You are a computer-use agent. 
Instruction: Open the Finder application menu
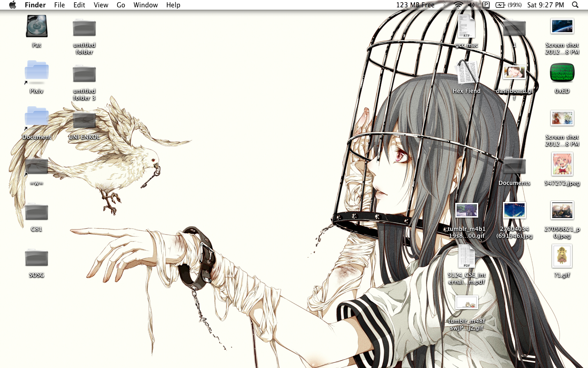point(35,5)
